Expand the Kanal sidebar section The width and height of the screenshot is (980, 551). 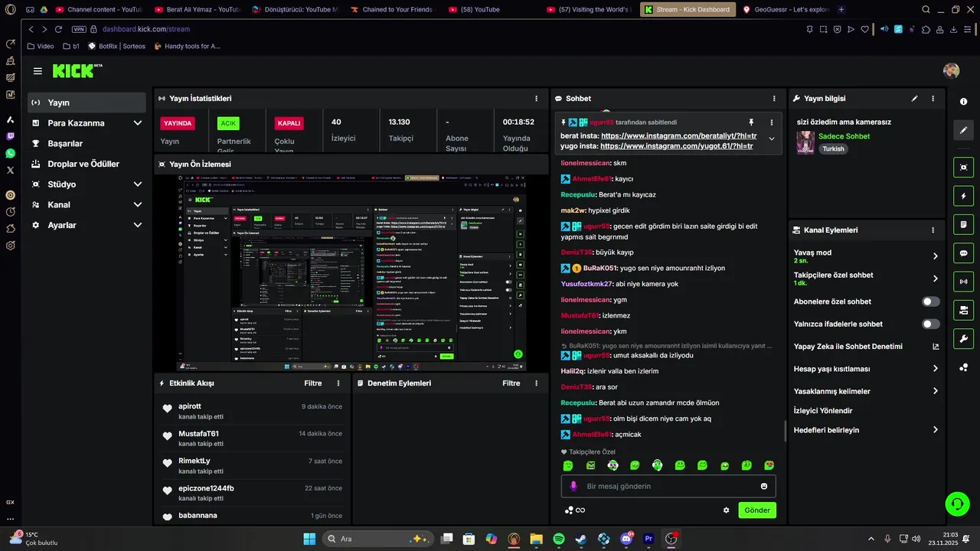click(87, 205)
